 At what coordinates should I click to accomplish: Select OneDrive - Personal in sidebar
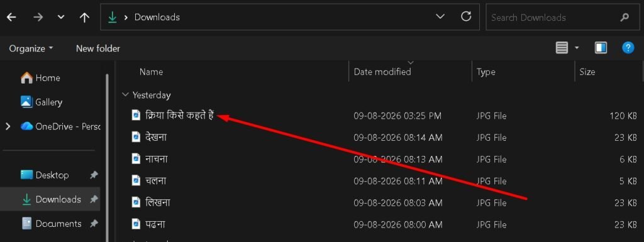[60, 126]
